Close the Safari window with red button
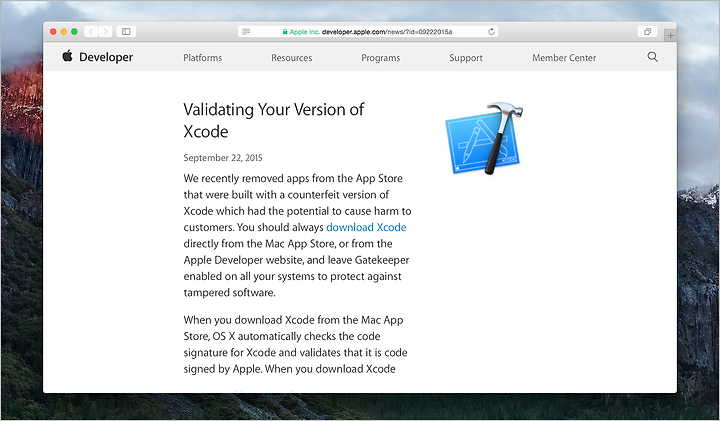Screen dimensions: 720x421 (53, 32)
